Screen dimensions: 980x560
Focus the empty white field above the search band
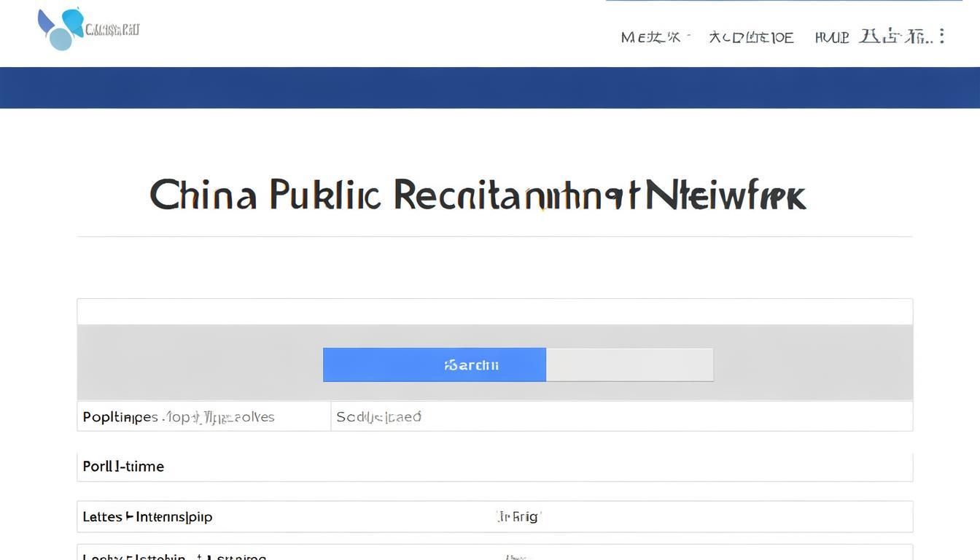pyautogui.click(x=495, y=311)
